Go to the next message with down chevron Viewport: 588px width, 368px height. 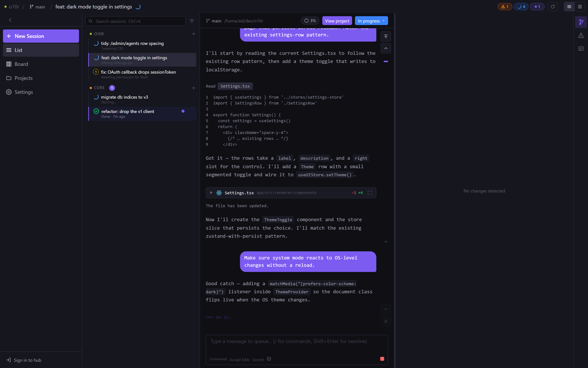pyautogui.click(x=386, y=309)
